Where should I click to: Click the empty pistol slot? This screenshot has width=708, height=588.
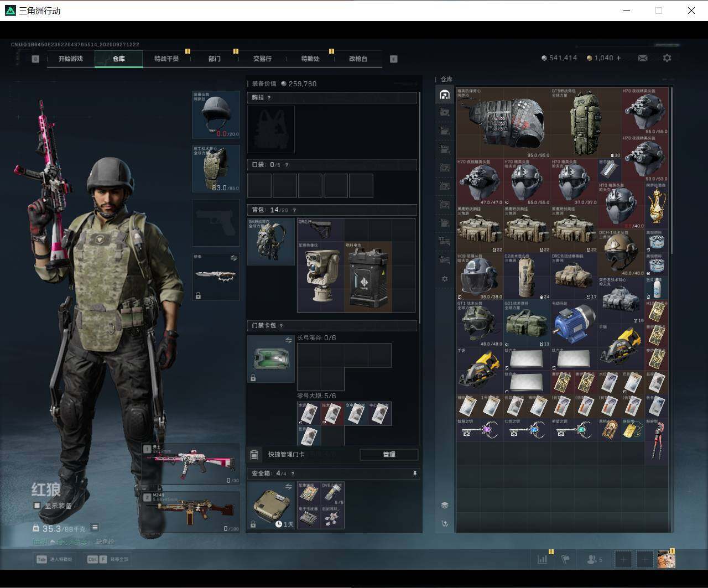click(216, 222)
